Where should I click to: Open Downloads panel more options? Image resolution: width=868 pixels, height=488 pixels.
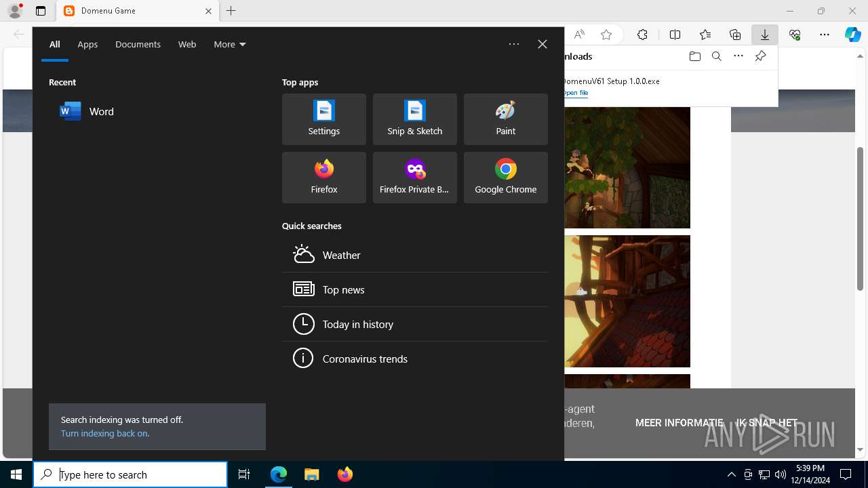point(738,56)
